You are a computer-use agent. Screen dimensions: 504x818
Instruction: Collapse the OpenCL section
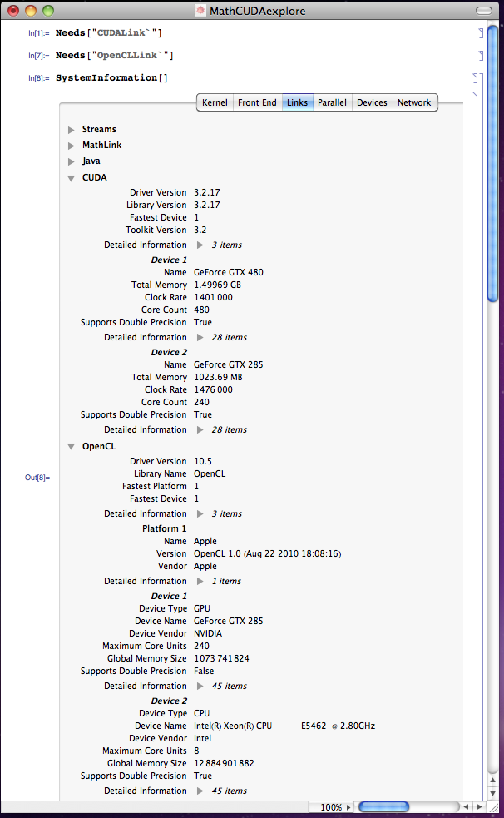coord(72,447)
